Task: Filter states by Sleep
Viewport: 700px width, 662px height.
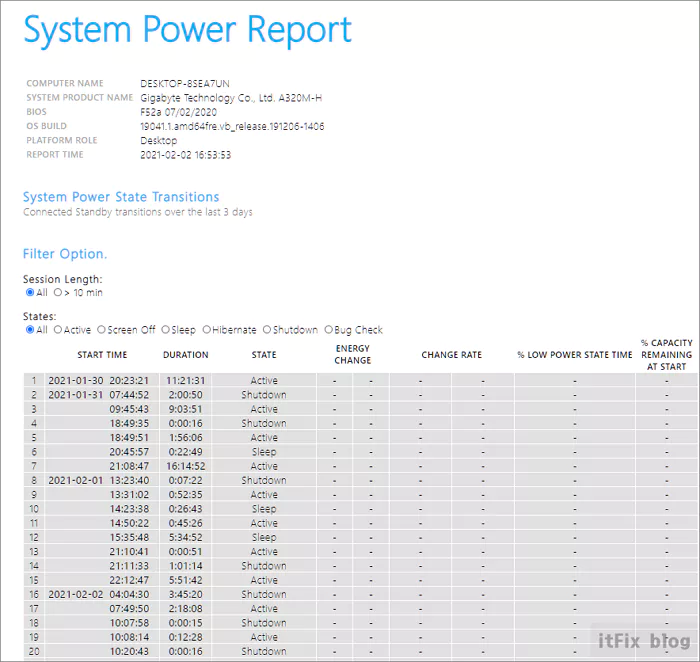Action: point(166,329)
